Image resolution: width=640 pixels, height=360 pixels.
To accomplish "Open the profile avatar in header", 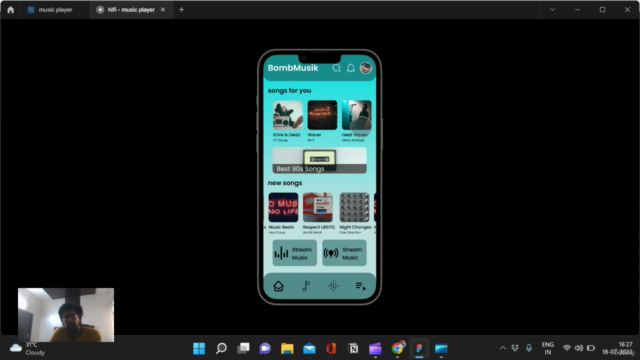I will (366, 68).
